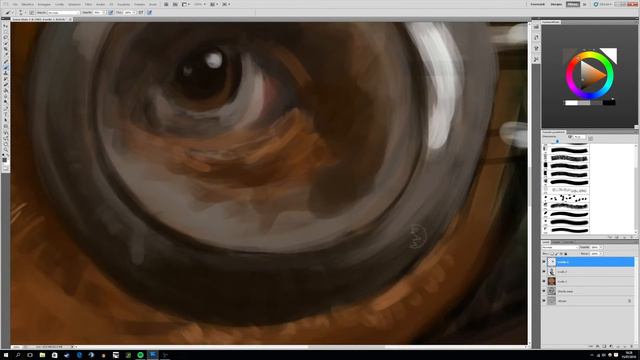Close the open document tab

pos(70,19)
